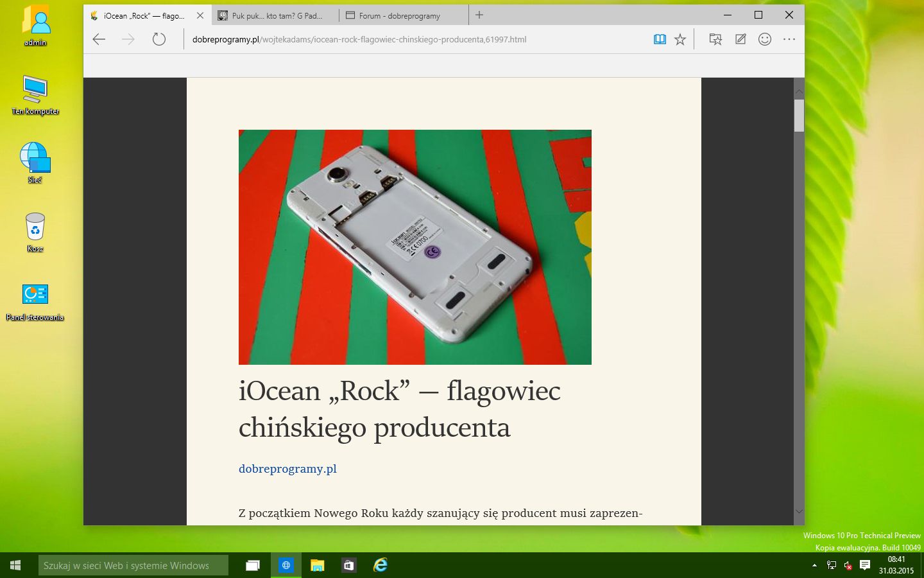
Task: Select the Sieć network desktop icon
Action: pos(35,163)
